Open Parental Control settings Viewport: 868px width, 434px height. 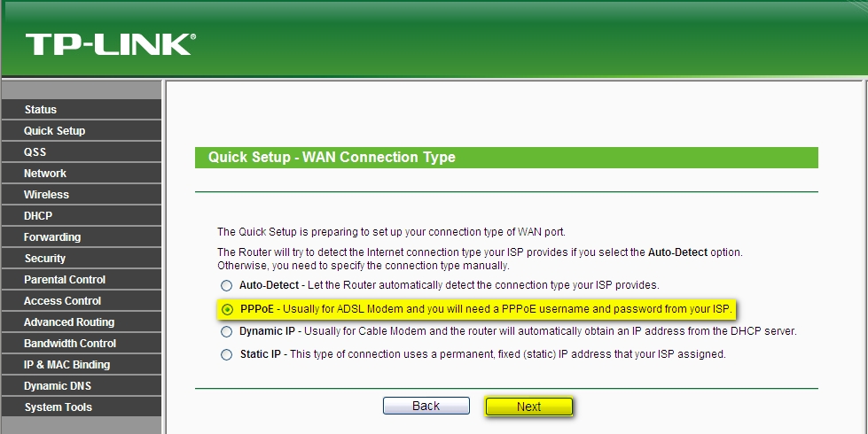click(82, 280)
